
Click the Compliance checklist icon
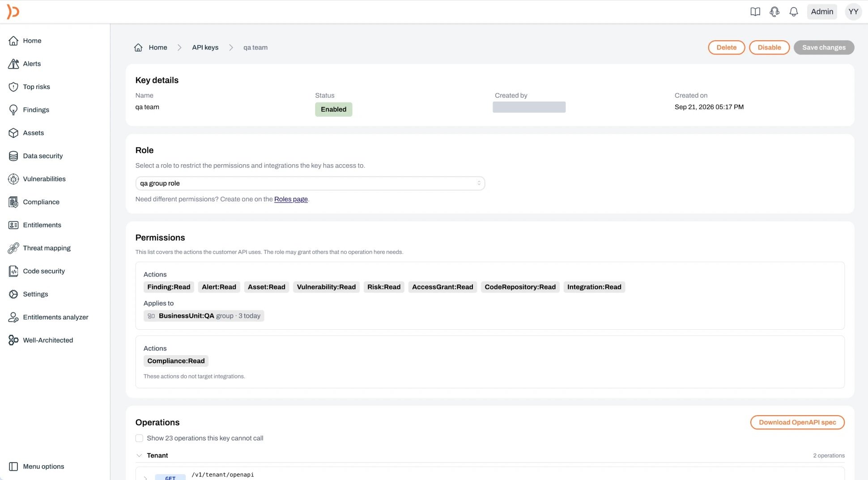13,202
